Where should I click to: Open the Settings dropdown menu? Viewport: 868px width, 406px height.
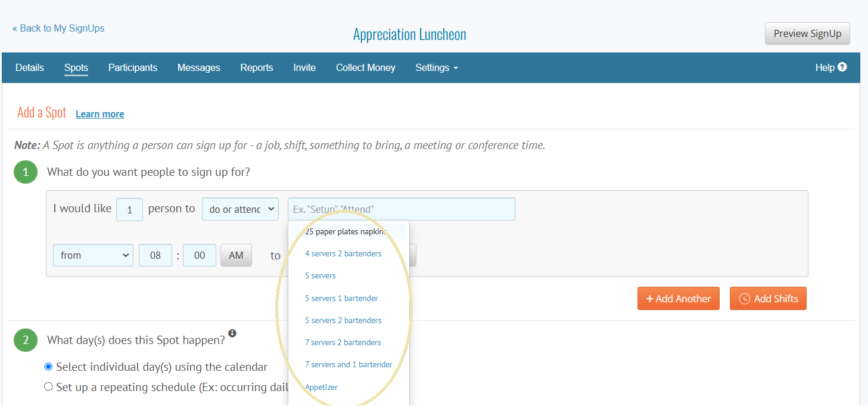(436, 68)
